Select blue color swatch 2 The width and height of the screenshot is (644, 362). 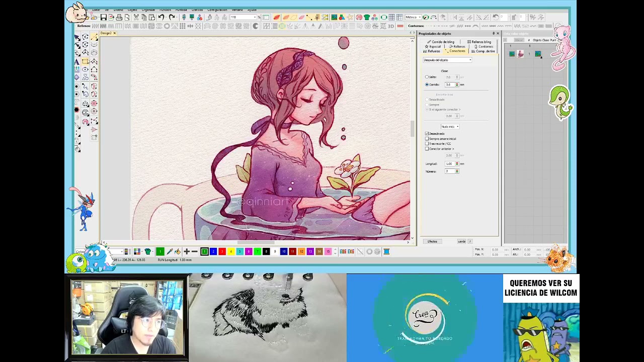tap(213, 251)
